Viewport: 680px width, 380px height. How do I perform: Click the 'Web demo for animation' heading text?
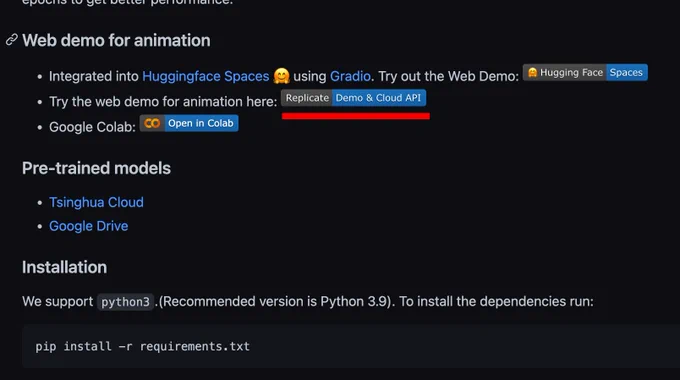(116, 40)
